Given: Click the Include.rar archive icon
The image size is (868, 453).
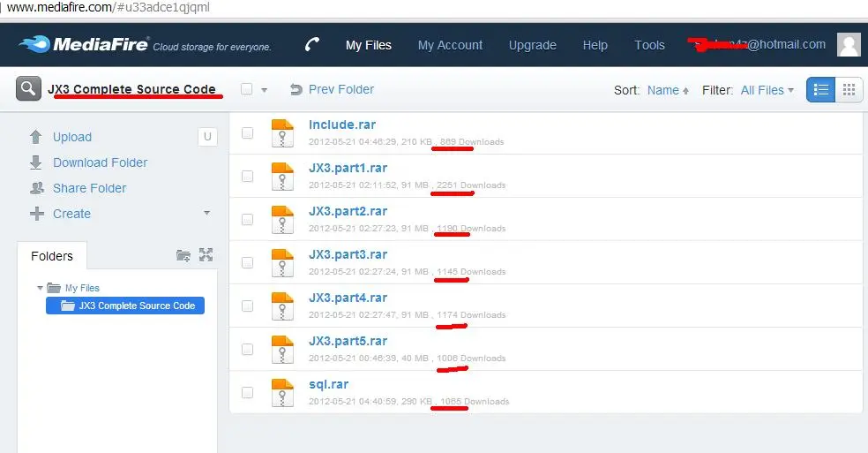Looking at the screenshot, I should (282, 133).
